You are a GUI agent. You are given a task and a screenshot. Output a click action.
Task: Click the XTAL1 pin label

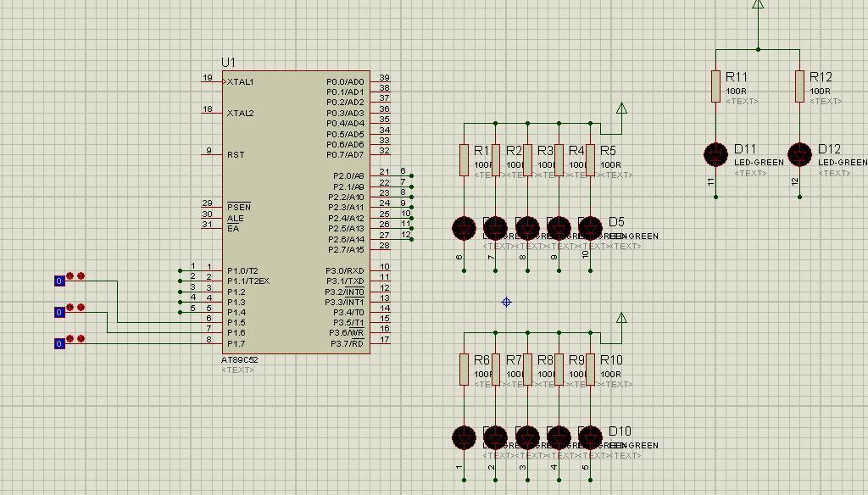240,81
